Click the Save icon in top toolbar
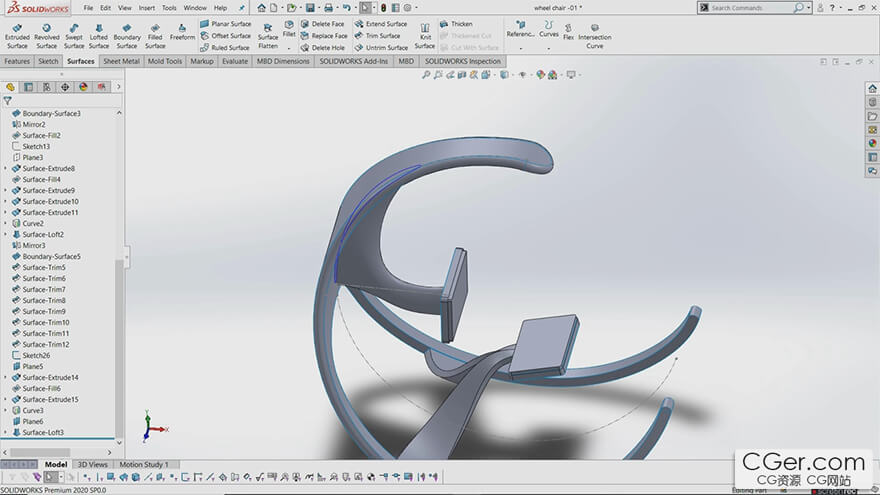The image size is (880, 495). click(x=310, y=8)
